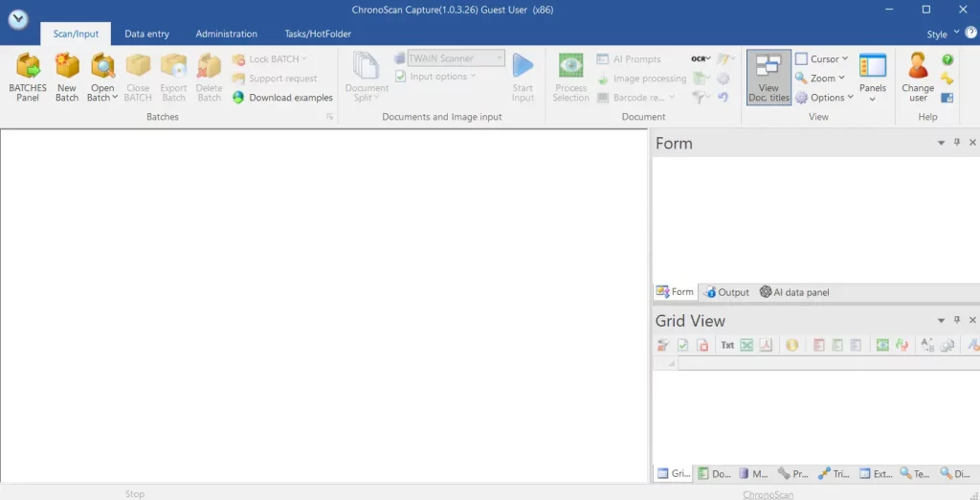Image resolution: width=980 pixels, height=500 pixels.
Task: Close the Grid View panel
Action: pyautogui.click(x=972, y=320)
